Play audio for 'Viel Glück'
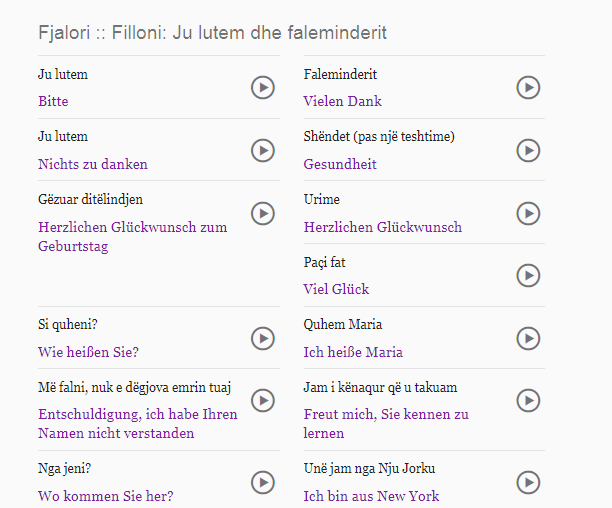The height and width of the screenshot is (508, 612). (528, 275)
